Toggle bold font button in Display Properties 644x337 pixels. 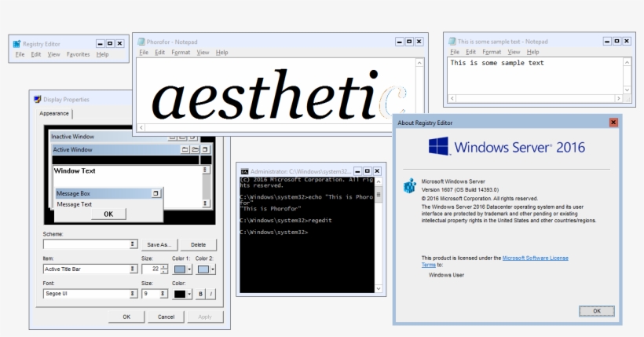pos(200,294)
